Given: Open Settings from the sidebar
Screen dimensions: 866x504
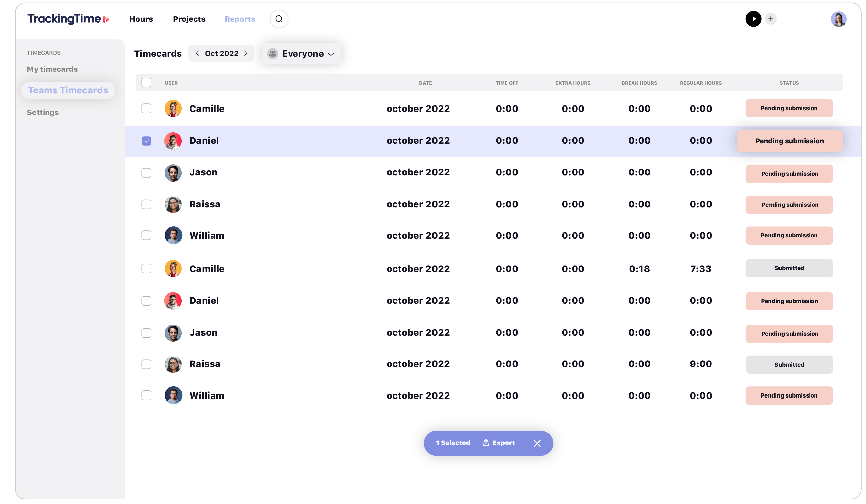Looking at the screenshot, I should (x=43, y=112).
